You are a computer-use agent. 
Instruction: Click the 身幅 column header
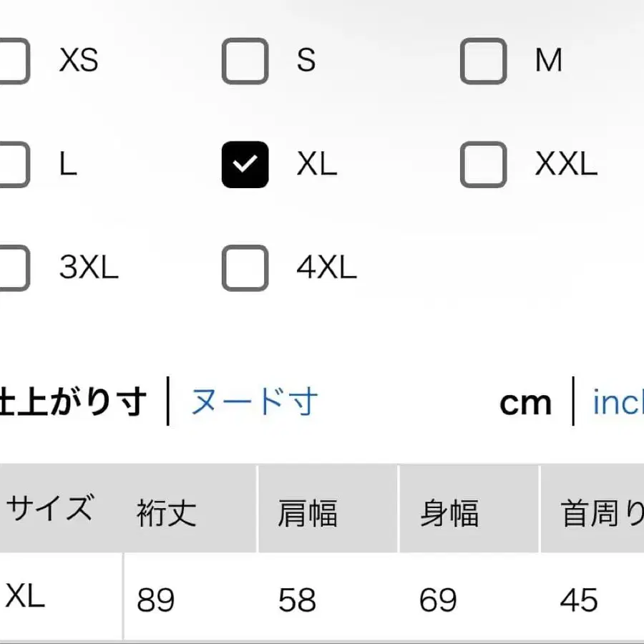pyautogui.click(x=449, y=514)
